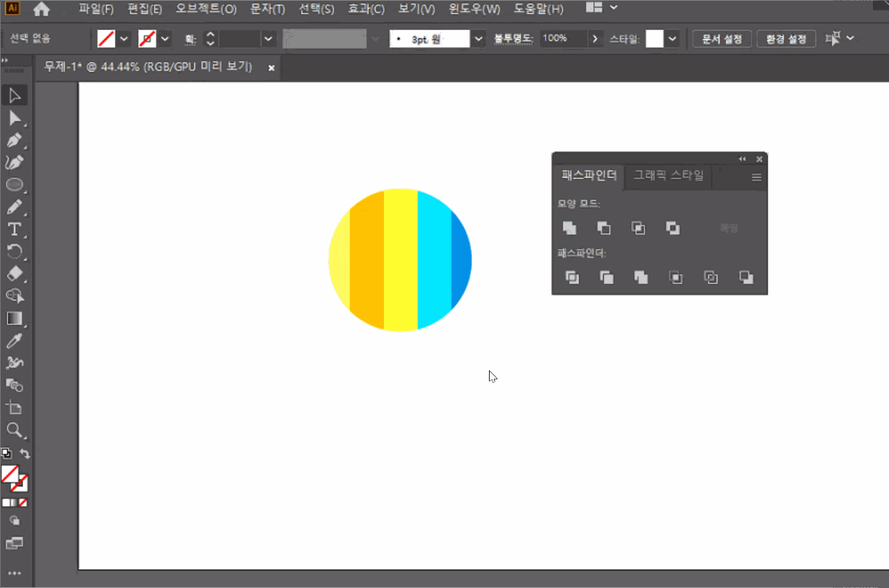Click the 문서 설정 button

[722, 38]
